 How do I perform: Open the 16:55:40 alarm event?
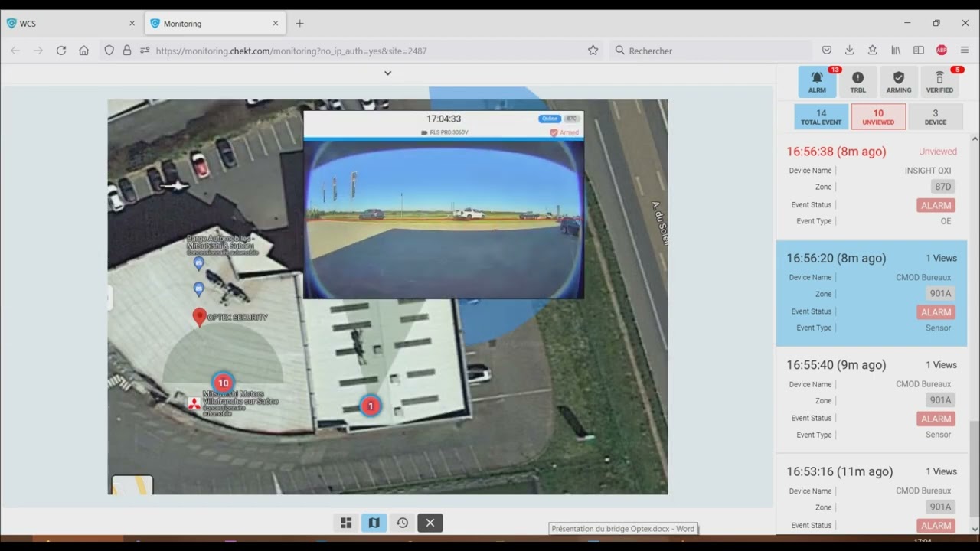[871, 399]
